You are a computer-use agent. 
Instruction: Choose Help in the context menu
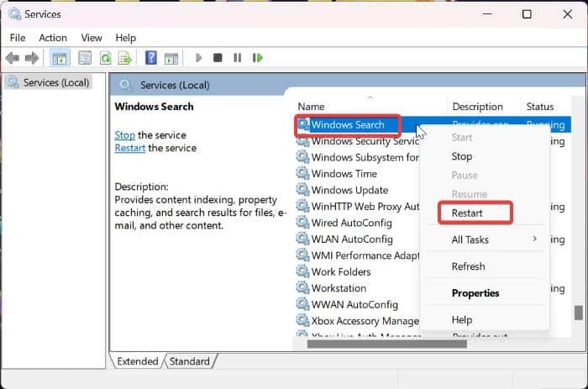462,319
